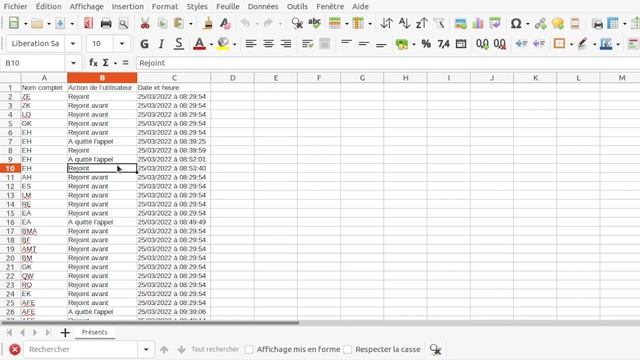Sort descending Z to A icon
Screen dimensions: 640x360
(x=422, y=23)
